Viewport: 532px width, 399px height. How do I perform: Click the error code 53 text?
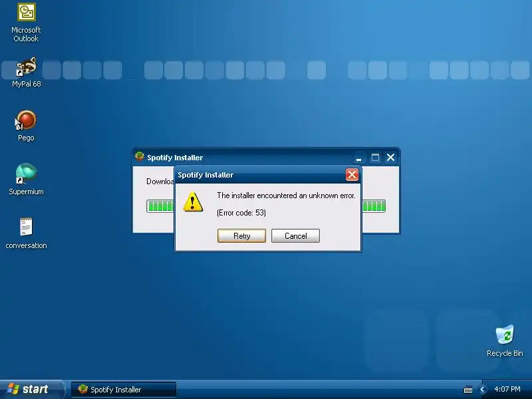coord(241,213)
